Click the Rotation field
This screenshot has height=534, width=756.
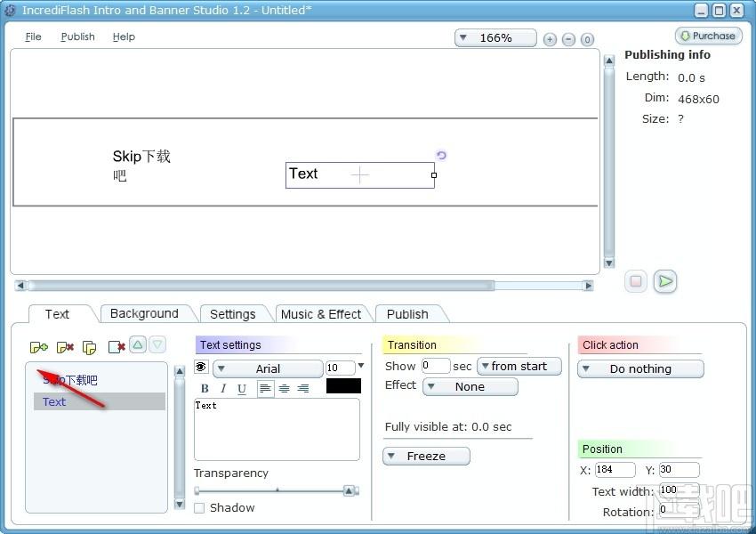(679, 510)
